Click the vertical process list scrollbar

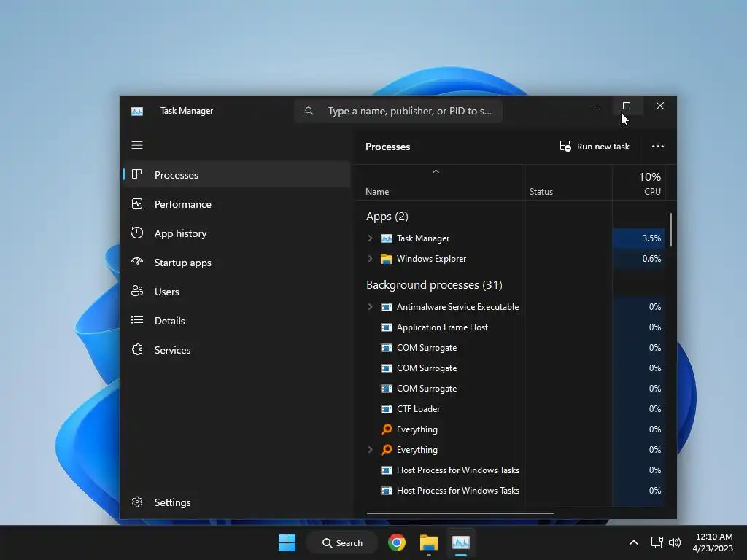tap(671, 230)
